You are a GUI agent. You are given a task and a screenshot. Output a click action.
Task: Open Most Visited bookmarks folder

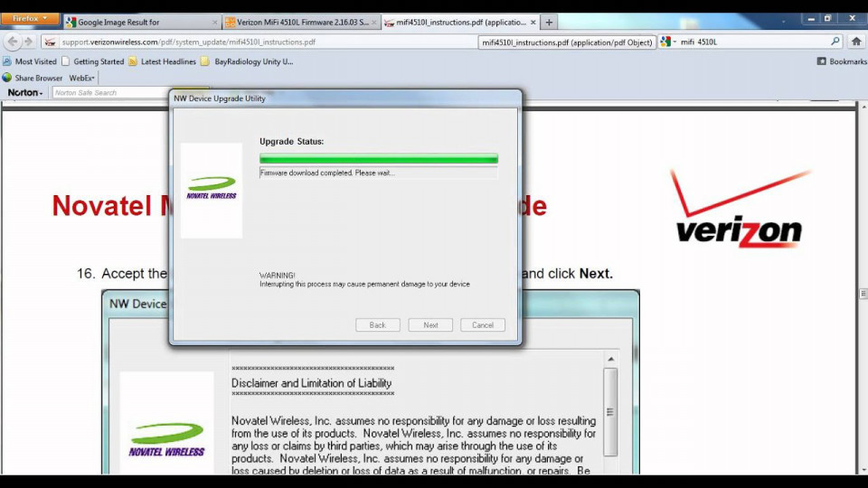click(x=30, y=61)
